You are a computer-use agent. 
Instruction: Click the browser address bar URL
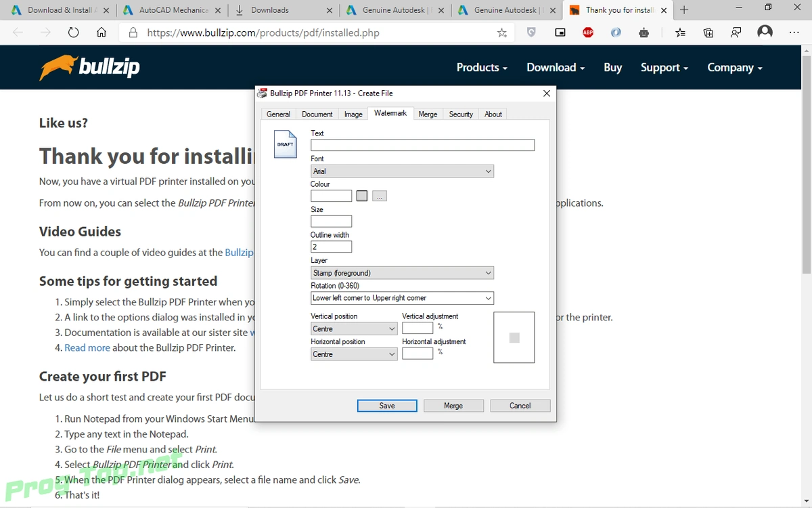point(263,33)
